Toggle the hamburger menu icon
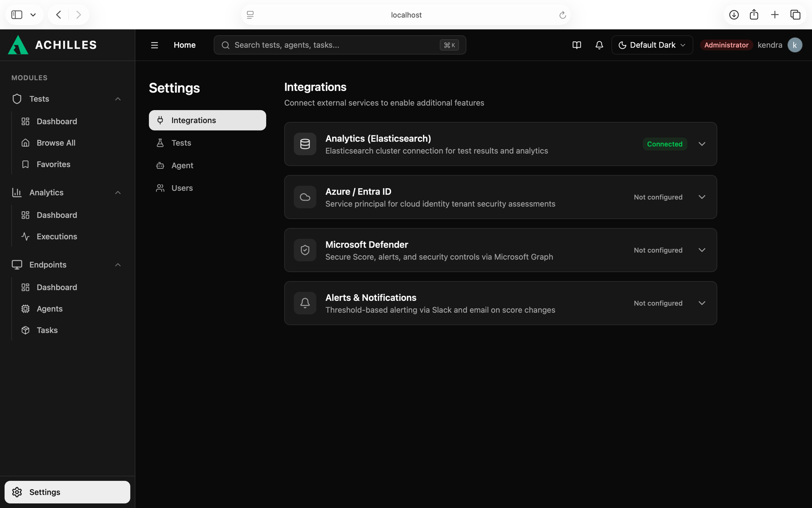 [154, 45]
